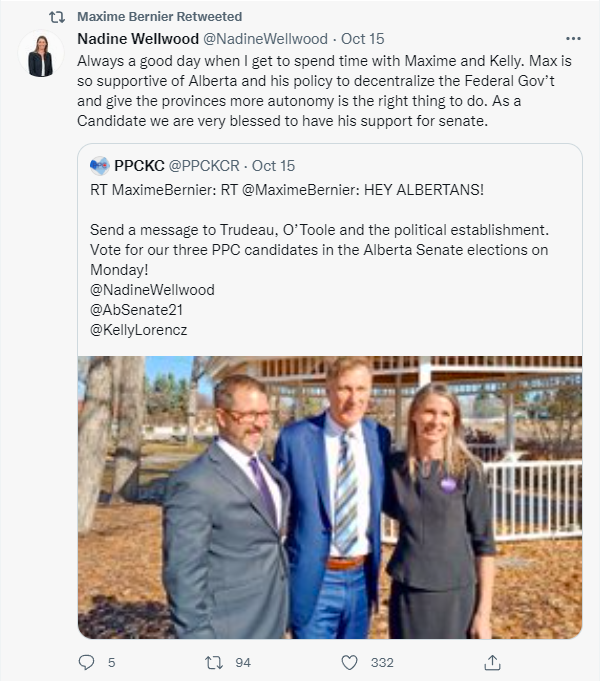The height and width of the screenshot is (681, 600).
Task: Open Nadine Wellwood's display name link
Action: (138, 39)
